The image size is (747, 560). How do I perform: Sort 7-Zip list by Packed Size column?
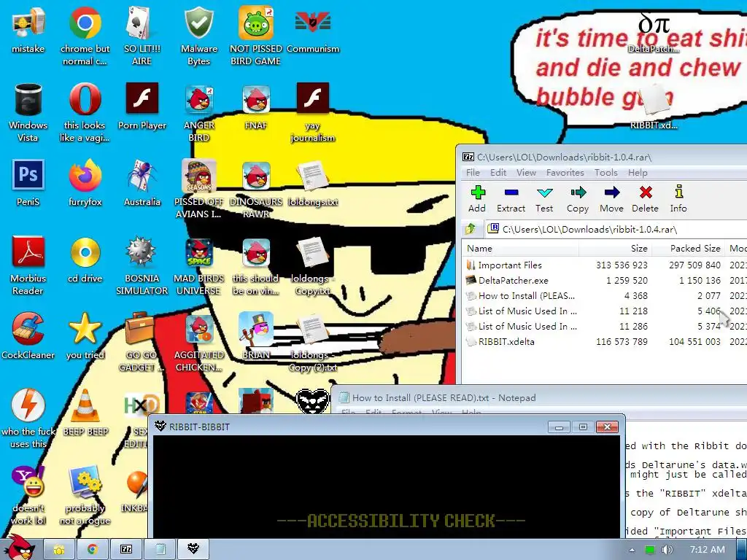(688, 248)
